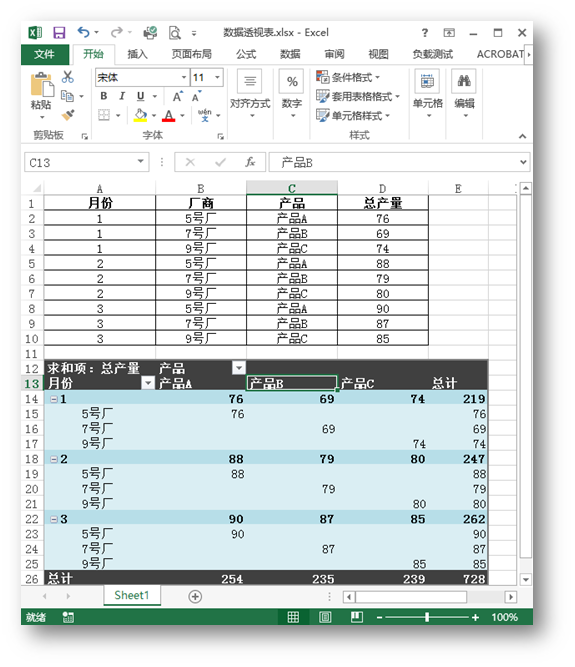The image size is (575, 667).
Task: Click the zoom slider handle
Action: tap(427, 617)
